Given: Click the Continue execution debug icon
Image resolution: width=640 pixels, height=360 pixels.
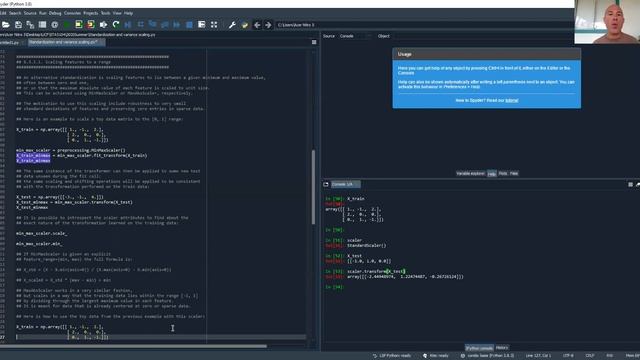Looking at the screenshot, I should (177, 25).
